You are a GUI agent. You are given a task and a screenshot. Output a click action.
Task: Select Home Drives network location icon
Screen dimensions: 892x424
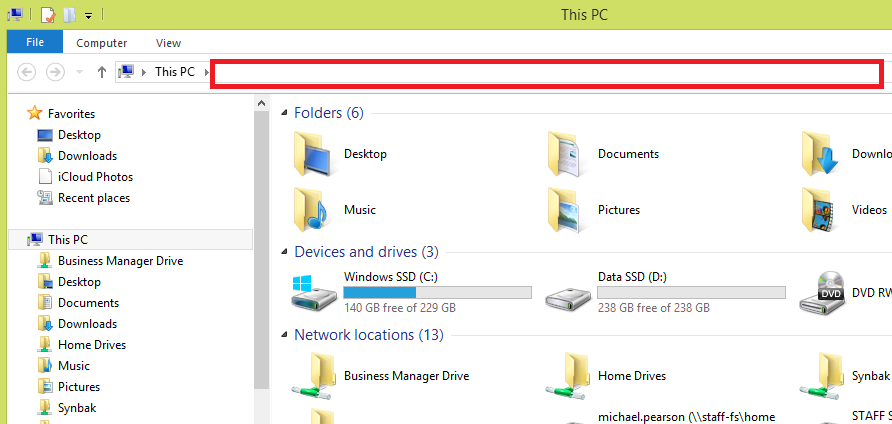(567, 374)
